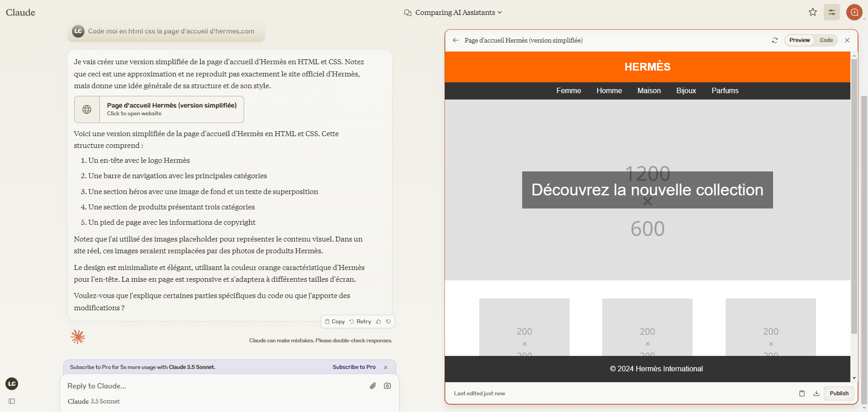The image size is (868, 412).
Task: Click the chat icon beside conversation title
Action: [x=408, y=13]
